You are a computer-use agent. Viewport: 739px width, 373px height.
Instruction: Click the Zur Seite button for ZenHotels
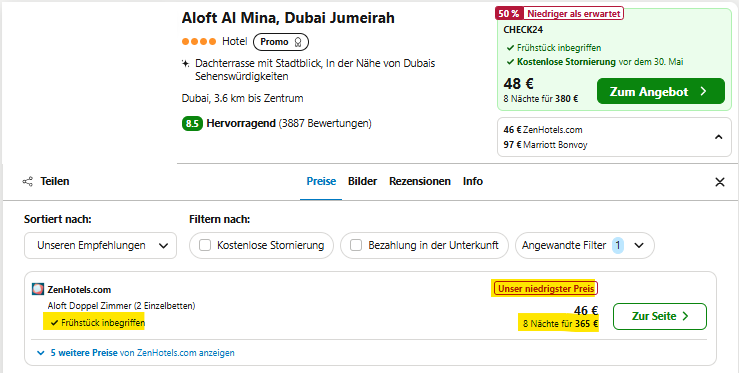pos(660,316)
